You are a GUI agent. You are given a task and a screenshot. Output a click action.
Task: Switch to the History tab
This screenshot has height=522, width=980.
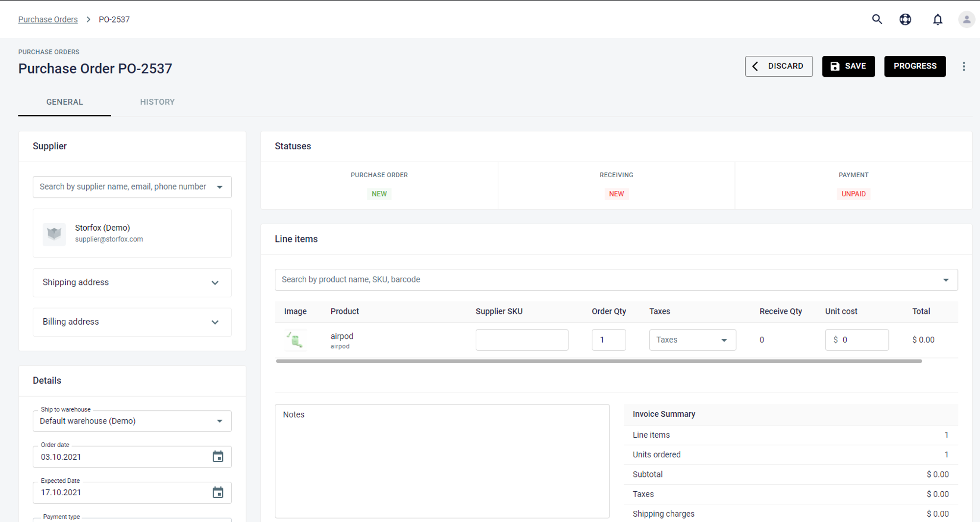(x=157, y=102)
